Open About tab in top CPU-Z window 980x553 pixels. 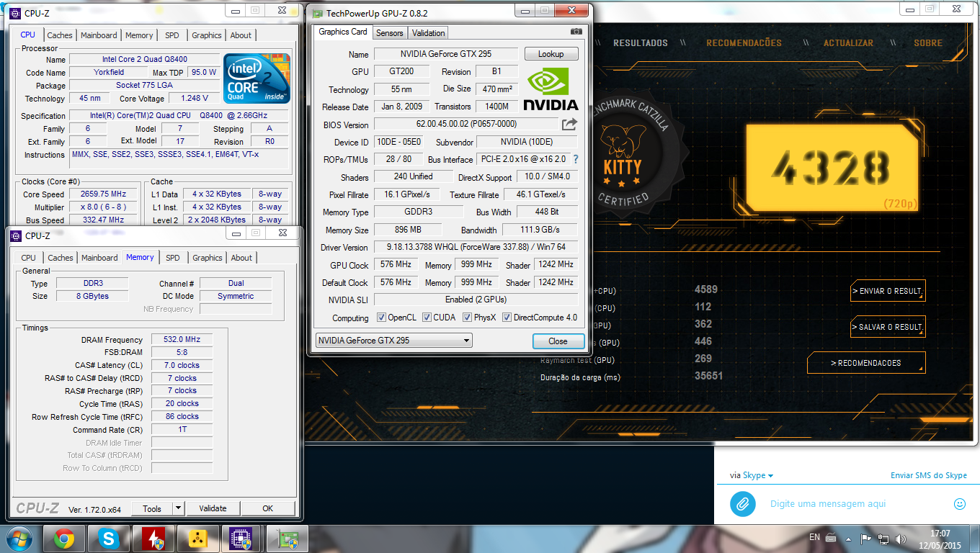click(x=241, y=35)
